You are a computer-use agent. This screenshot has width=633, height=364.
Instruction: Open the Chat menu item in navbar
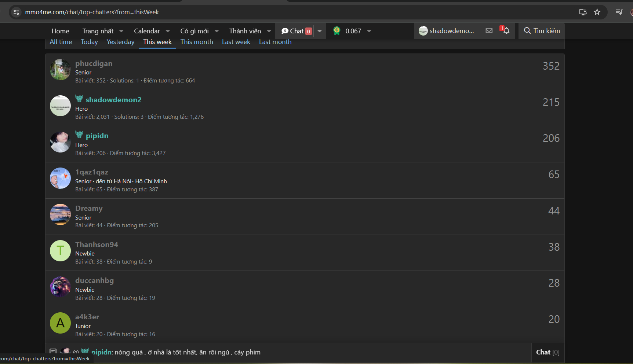pyautogui.click(x=297, y=31)
